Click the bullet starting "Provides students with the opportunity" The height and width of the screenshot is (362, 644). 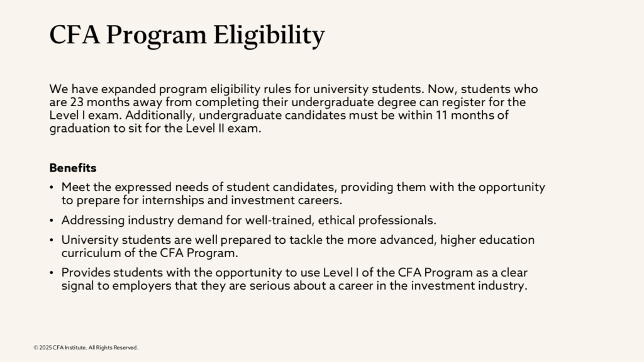pyautogui.click(x=294, y=273)
